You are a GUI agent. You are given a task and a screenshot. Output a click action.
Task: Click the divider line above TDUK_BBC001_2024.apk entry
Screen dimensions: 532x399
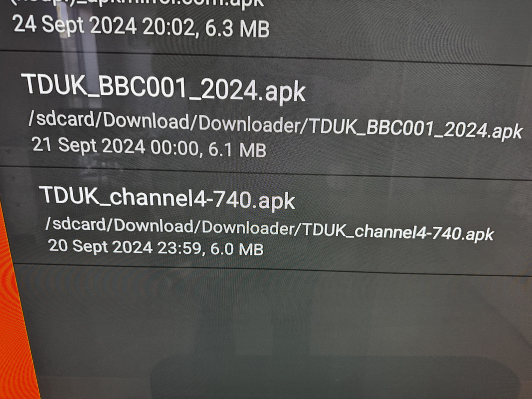click(x=266, y=58)
